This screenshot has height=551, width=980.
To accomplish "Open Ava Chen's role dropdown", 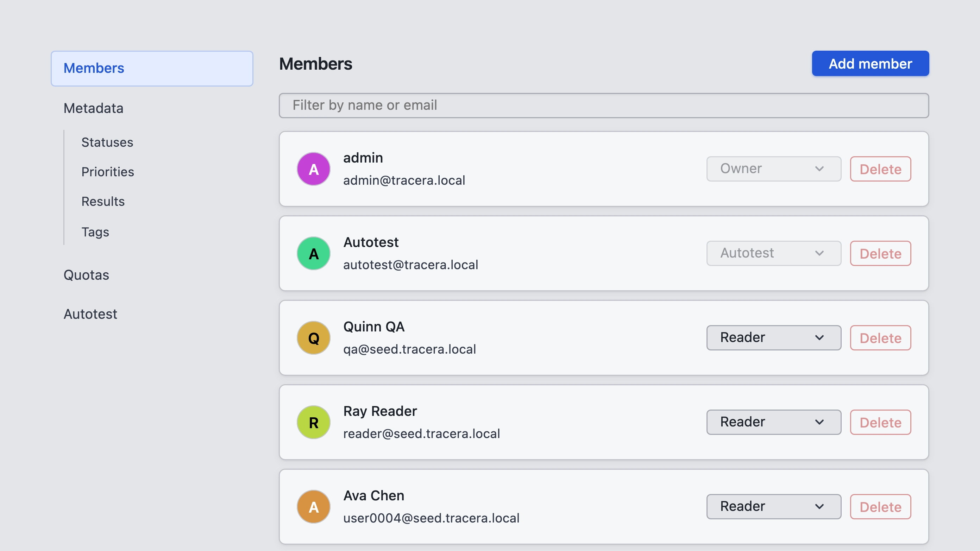I will click(x=773, y=507).
